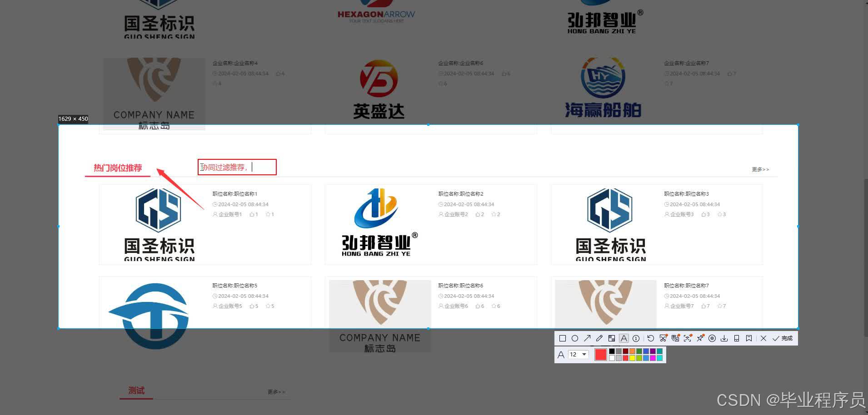Viewport: 868px width, 415px height.
Task: Click the scissors long-screenshot icon
Action: pos(663,338)
